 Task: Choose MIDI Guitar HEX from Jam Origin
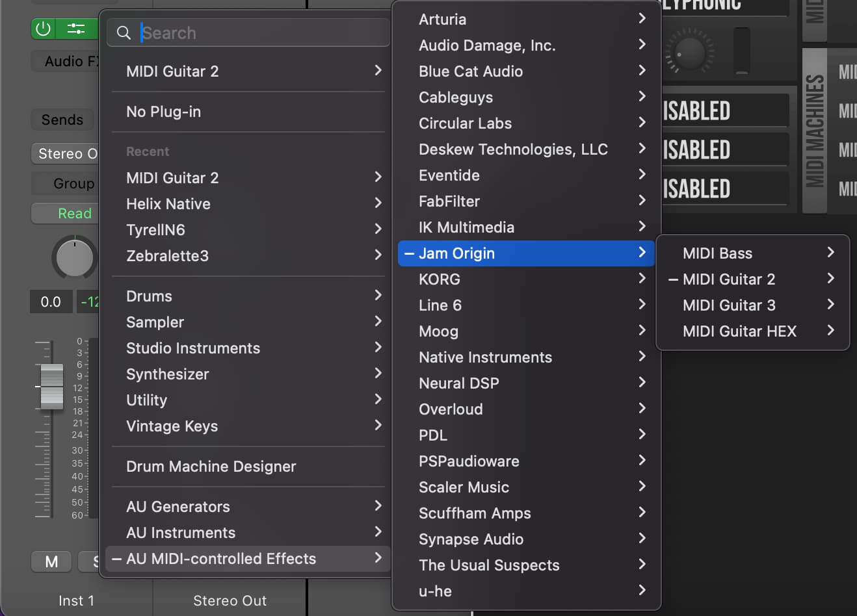752,331
